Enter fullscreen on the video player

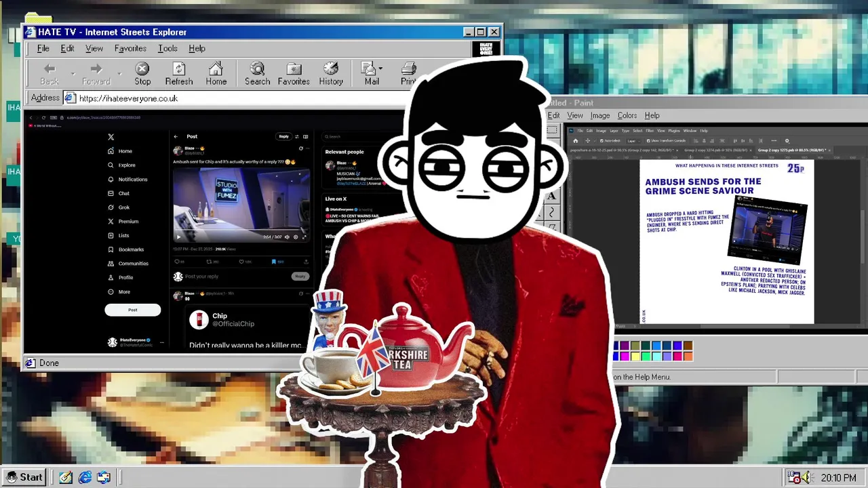[304, 237]
